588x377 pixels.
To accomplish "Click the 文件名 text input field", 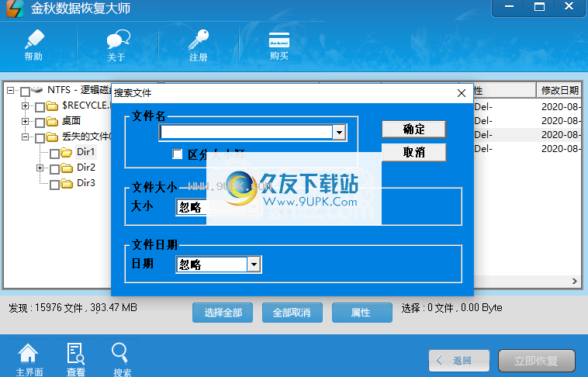I will (x=246, y=133).
